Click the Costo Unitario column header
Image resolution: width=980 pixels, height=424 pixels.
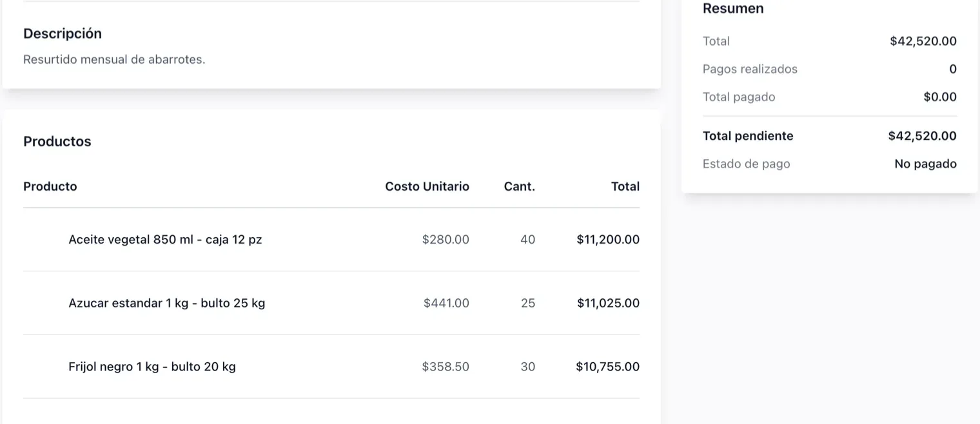pos(427,186)
